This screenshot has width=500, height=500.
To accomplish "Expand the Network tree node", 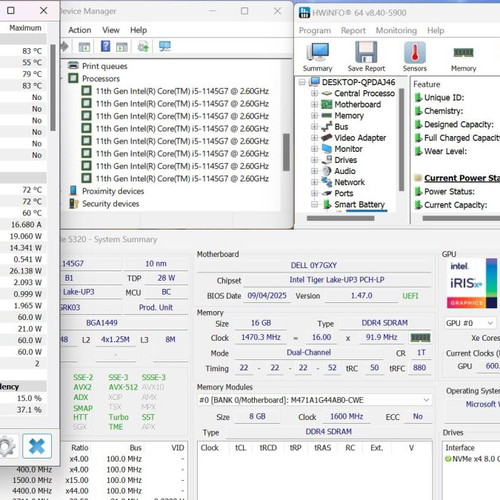I will pyautogui.click(x=314, y=182).
